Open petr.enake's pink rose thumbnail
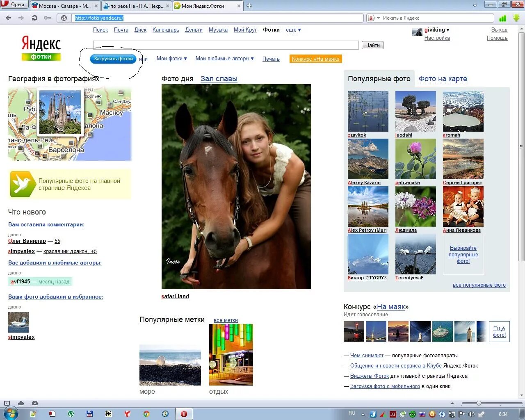 click(x=415, y=159)
